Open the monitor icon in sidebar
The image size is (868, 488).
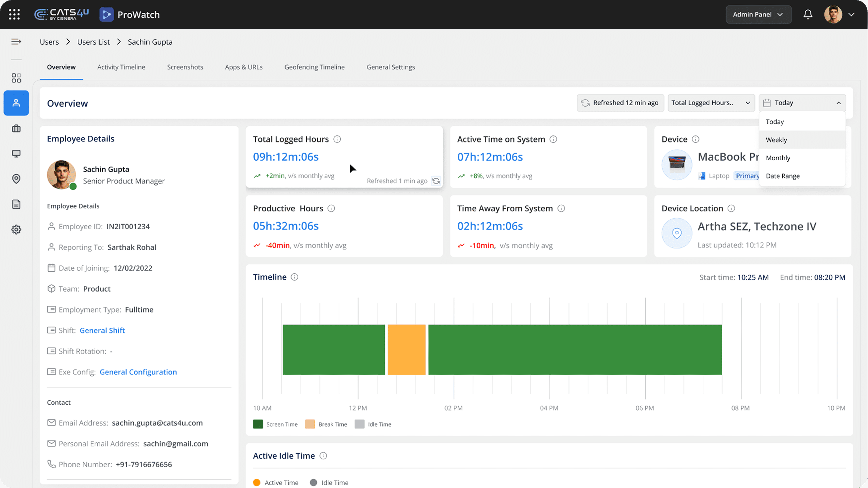point(16,154)
